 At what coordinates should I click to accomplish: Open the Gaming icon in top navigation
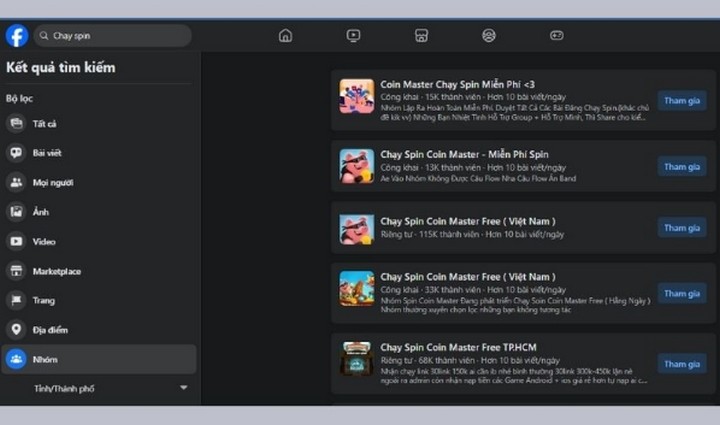coord(556,36)
